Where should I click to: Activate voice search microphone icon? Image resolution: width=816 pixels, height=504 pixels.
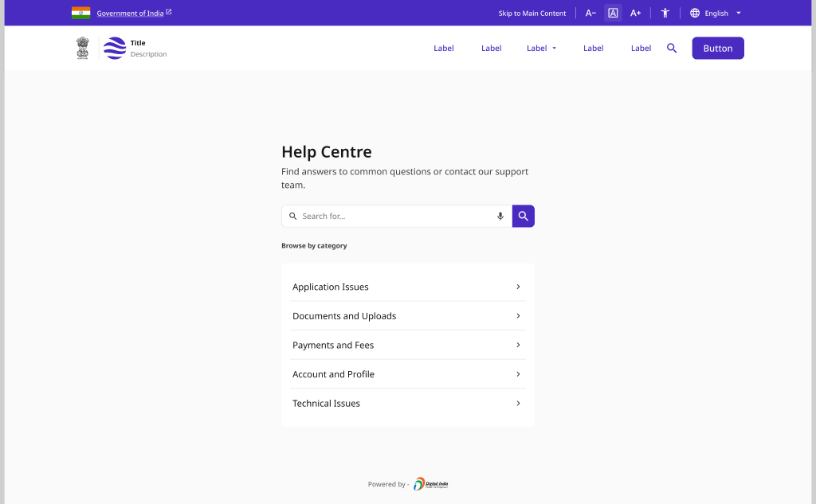500,216
